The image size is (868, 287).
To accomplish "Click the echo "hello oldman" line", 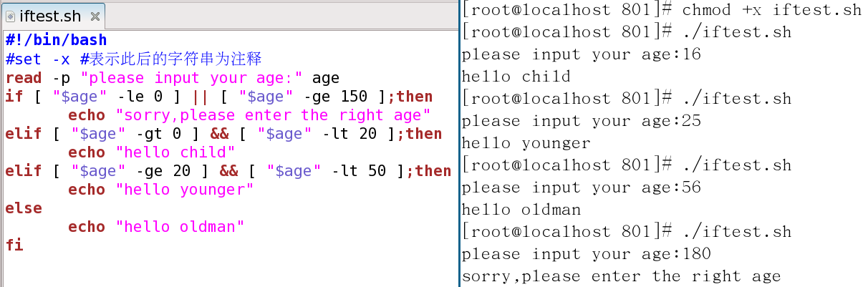I will 156,226.
